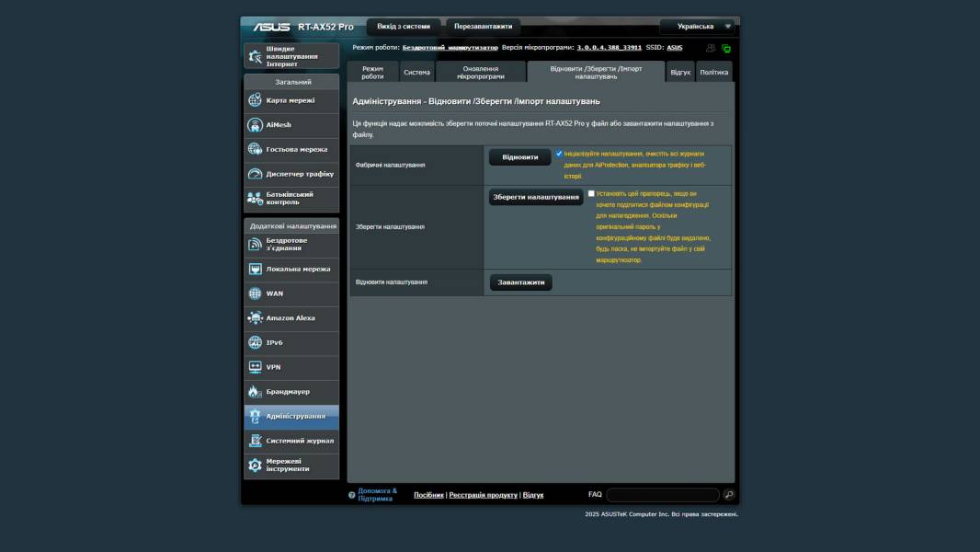
Task: Uncheck the initialize settings checkbox near Відновити
Action: pos(559,154)
